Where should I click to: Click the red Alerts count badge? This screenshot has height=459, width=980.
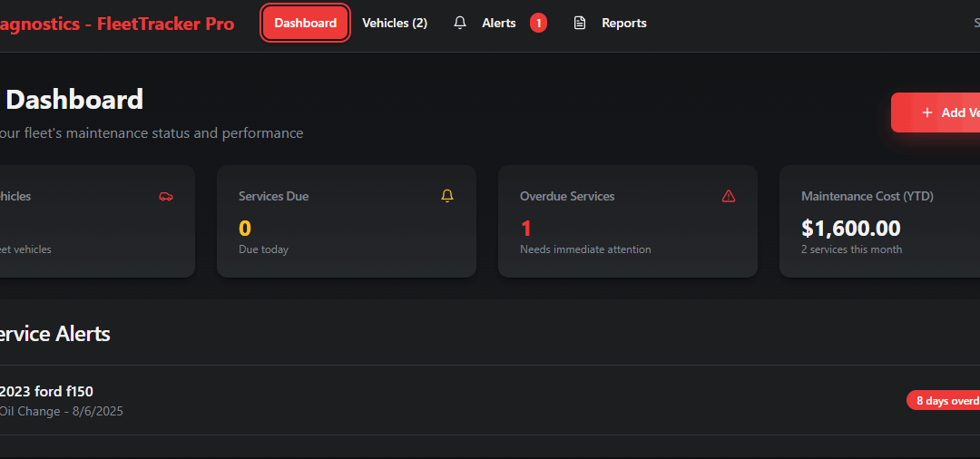point(538,24)
